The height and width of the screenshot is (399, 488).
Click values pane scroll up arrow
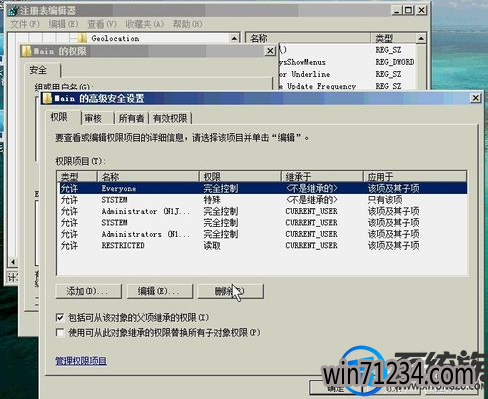tap(421, 38)
